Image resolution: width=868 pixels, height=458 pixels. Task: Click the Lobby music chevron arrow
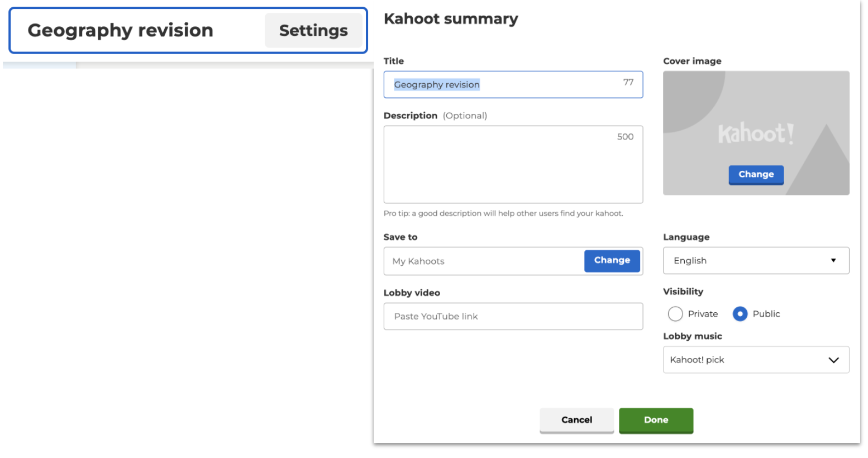833,360
